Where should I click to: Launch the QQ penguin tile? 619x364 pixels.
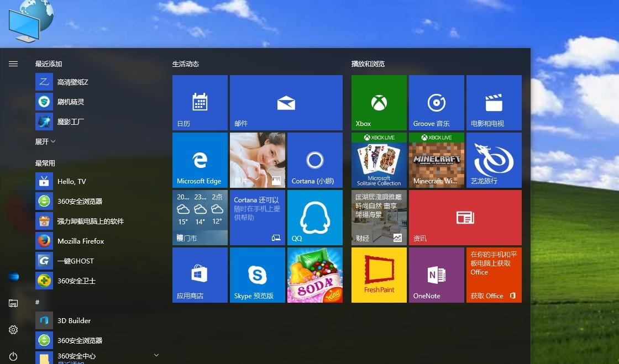[315, 218]
